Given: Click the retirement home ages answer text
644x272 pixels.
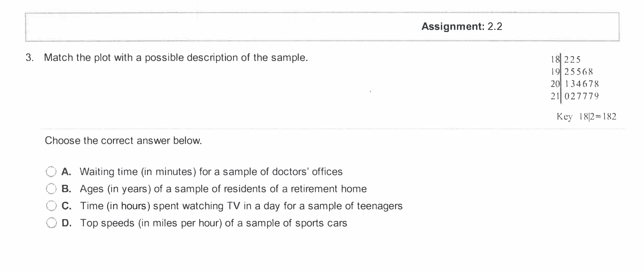Looking at the screenshot, I should pyautogui.click(x=223, y=189).
